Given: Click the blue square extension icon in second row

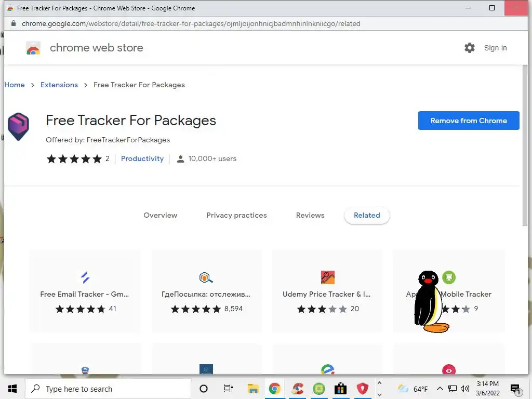Looking at the screenshot, I should point(206,369).
